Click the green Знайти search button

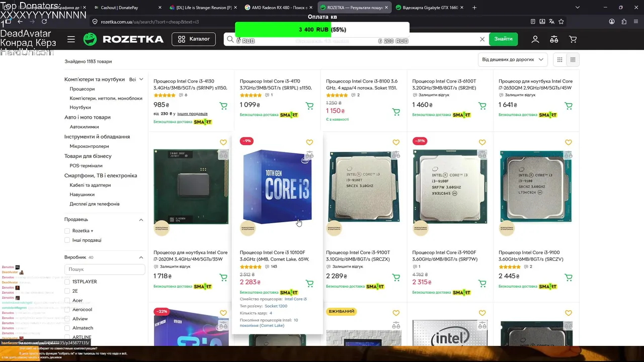503,39
